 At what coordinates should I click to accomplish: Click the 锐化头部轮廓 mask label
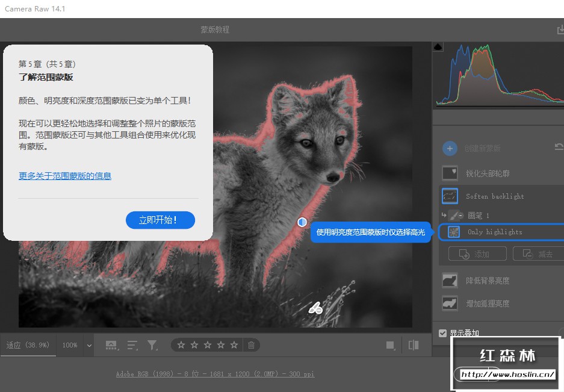tap(488, 173)
